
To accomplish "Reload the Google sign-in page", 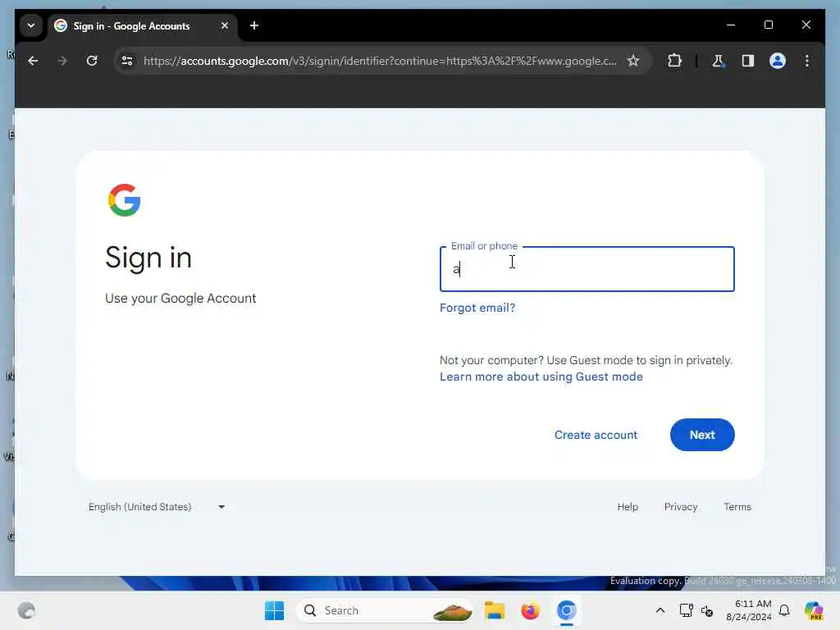I will pyautogui.click(x=92, y=61).
